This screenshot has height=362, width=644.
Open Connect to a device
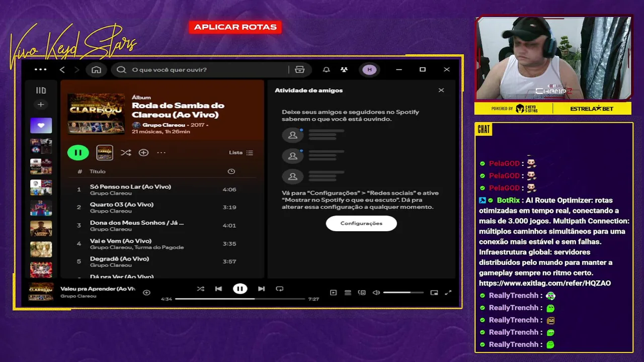(x=362, y=293)
